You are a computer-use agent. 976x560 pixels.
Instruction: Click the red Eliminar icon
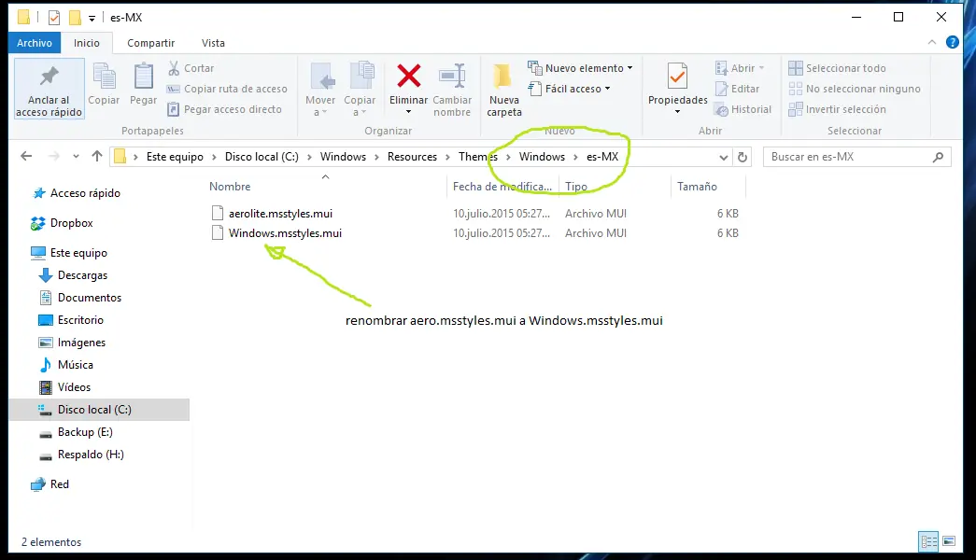point(408,77)
